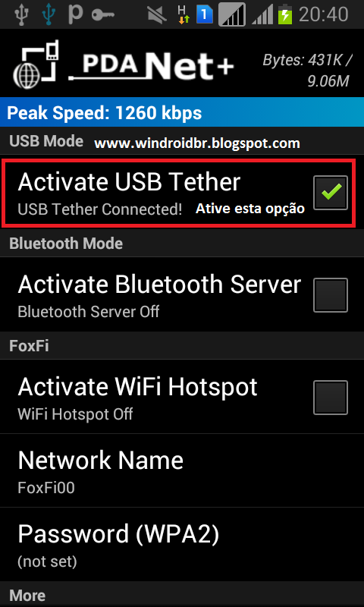
Task: Tap the PdaNet+ globe logo icon
Action: click(36, 64)
